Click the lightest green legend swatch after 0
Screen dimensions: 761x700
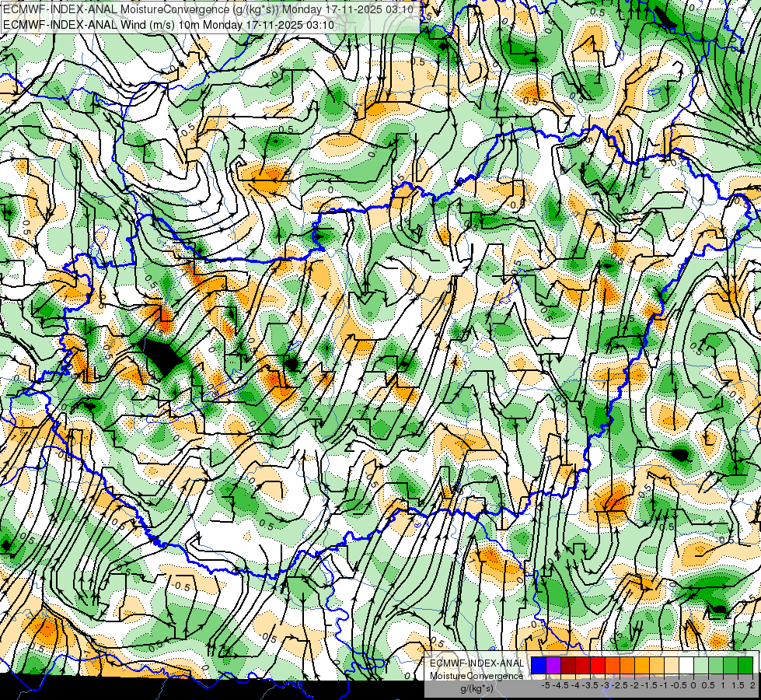tap(701, 665)
